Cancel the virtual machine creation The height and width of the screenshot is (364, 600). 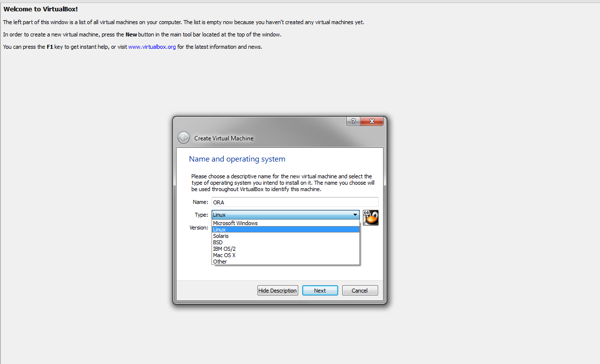[x=360, y=291]
